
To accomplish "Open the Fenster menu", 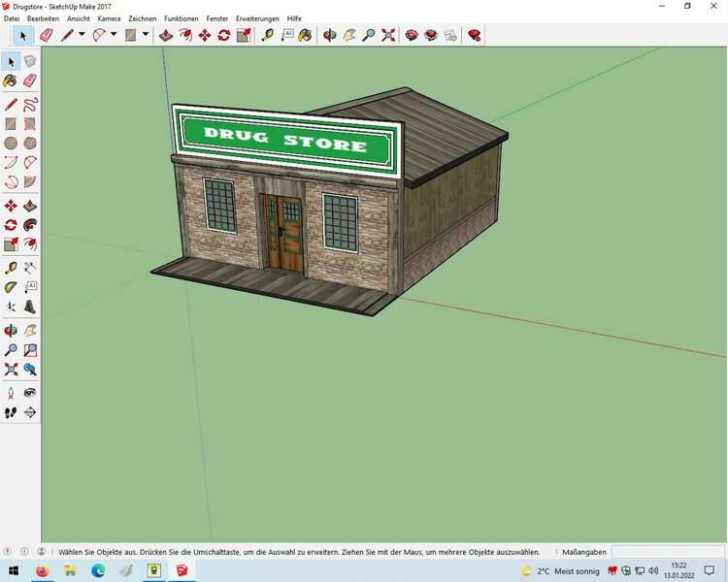I will click(217, 18).
